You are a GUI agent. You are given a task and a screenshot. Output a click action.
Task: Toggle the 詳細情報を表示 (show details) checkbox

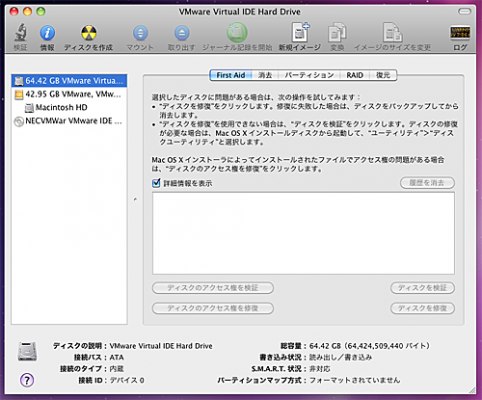[x=156, y=183]
